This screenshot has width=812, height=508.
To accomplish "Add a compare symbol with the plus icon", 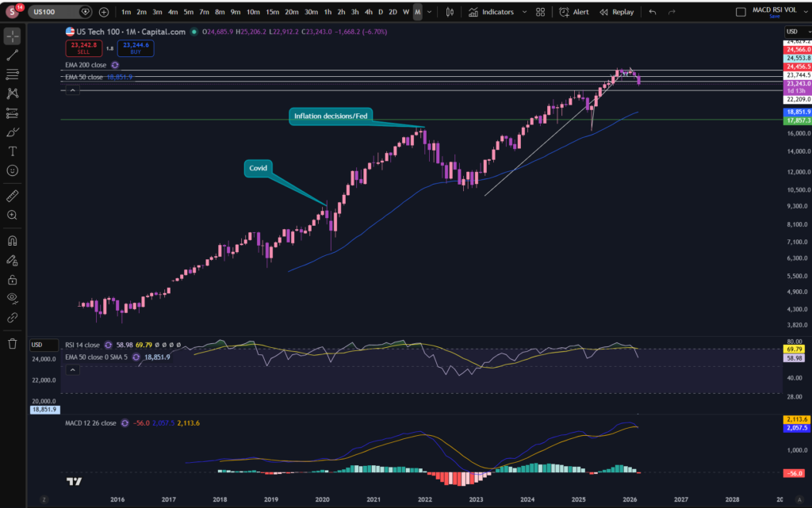I will click(104, 12).
